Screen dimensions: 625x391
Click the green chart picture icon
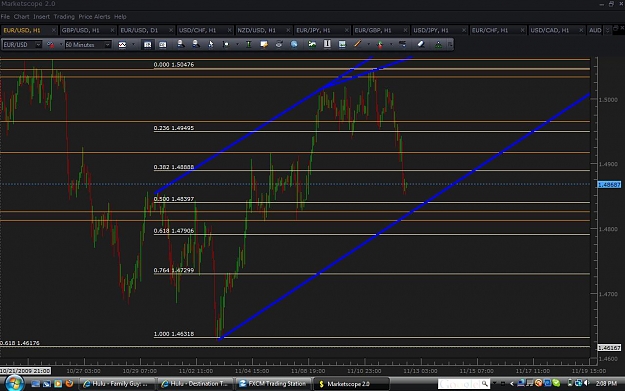tap(312, 44)
